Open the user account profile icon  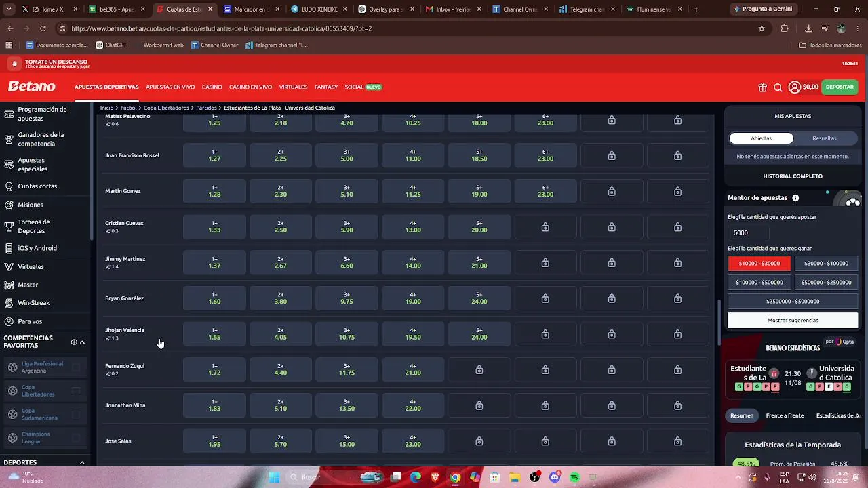(794, 87)
